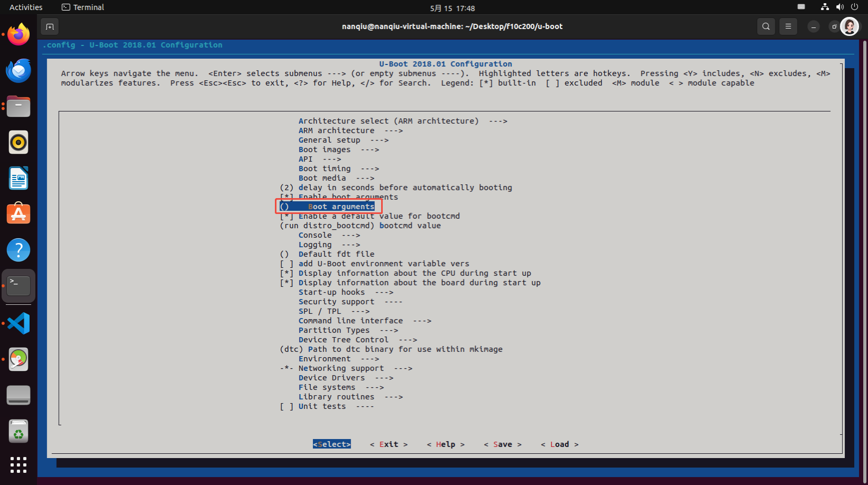Screen dimensions: 868x485
Task: Click the Select button
Action: [332, 444]
